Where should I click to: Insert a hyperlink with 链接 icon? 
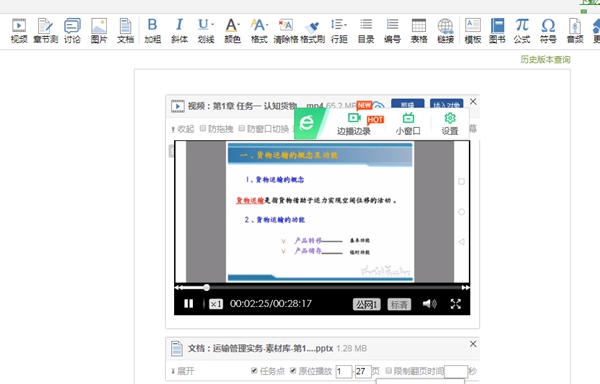(445, 30)
